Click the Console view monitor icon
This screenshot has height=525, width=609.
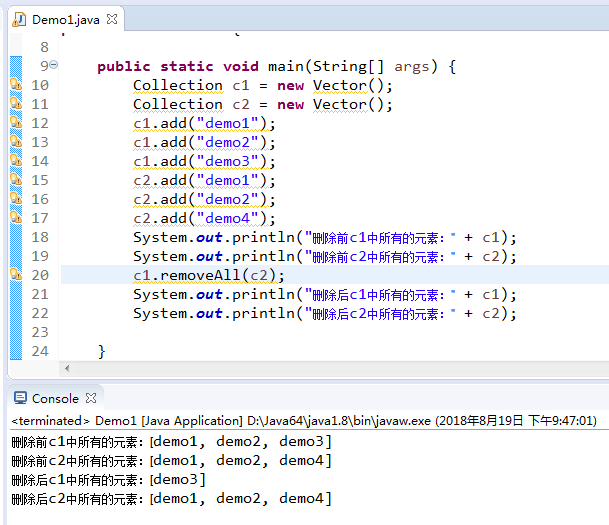20,398
